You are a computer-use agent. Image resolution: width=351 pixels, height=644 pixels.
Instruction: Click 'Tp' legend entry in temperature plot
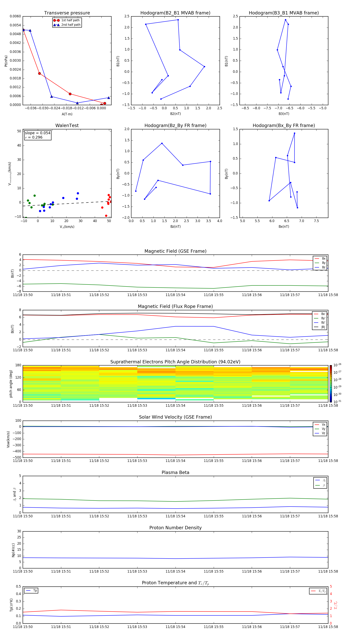[x=31, y=591]
